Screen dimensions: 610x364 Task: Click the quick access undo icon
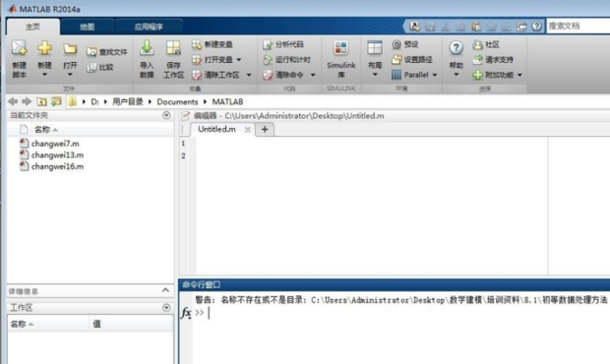491,27
